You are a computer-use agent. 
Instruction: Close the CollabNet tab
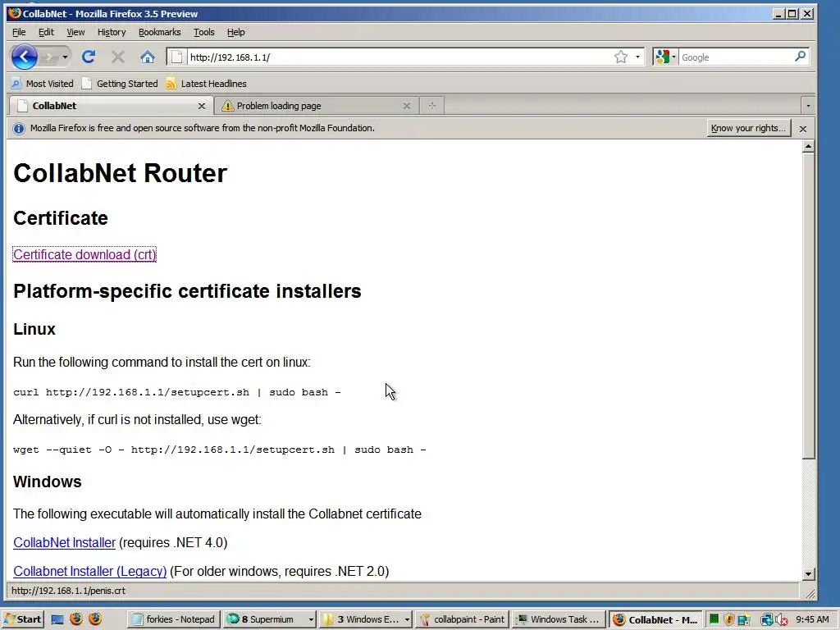pos(202,106)
